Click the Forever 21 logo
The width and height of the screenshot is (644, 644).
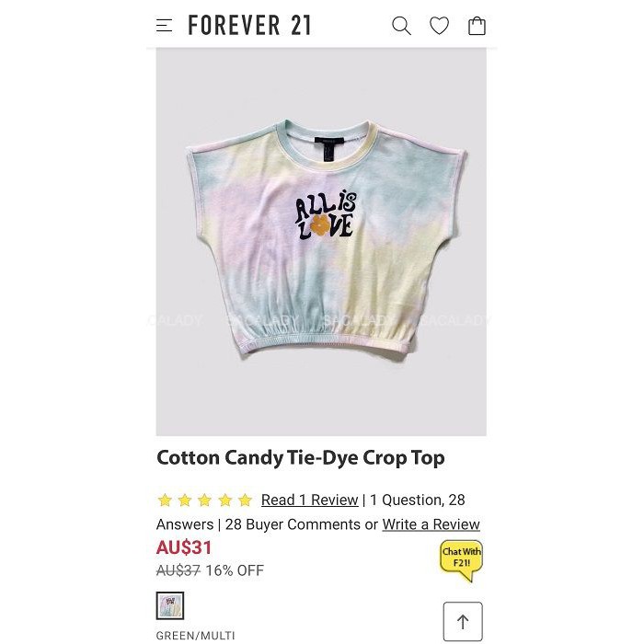pos(249,25)
